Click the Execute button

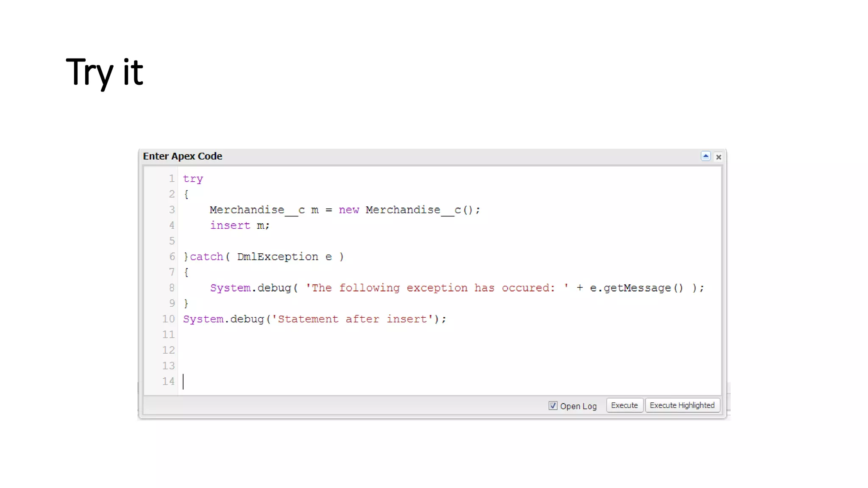coord(624,405)
